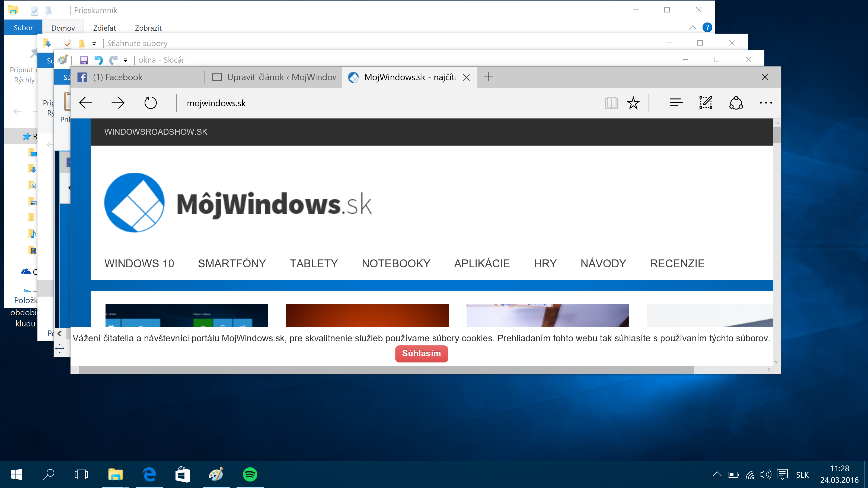Viewport: 868px width, 488px height.
Task: Click the red Súhlasím cookie button
Action: coord(421,353)
